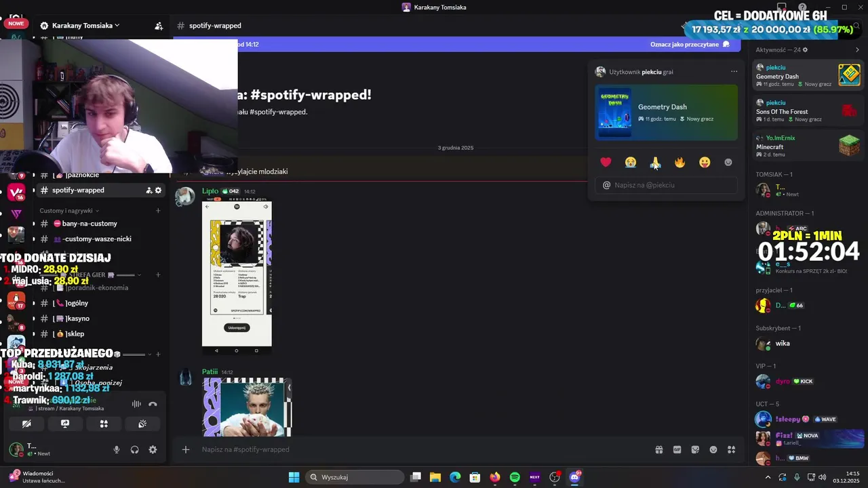The image size is (868, 488).
Task: Open the Task View taskbar icon
Action: click(416, 477)
